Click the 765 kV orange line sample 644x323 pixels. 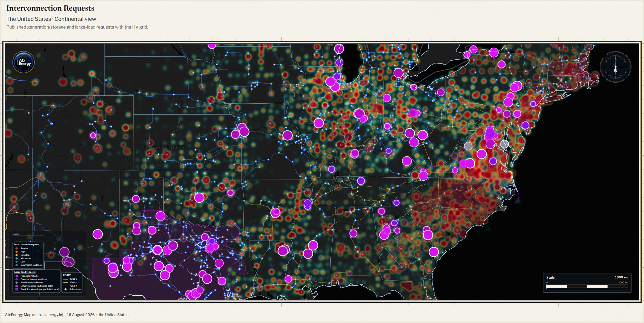pos(65,286)
